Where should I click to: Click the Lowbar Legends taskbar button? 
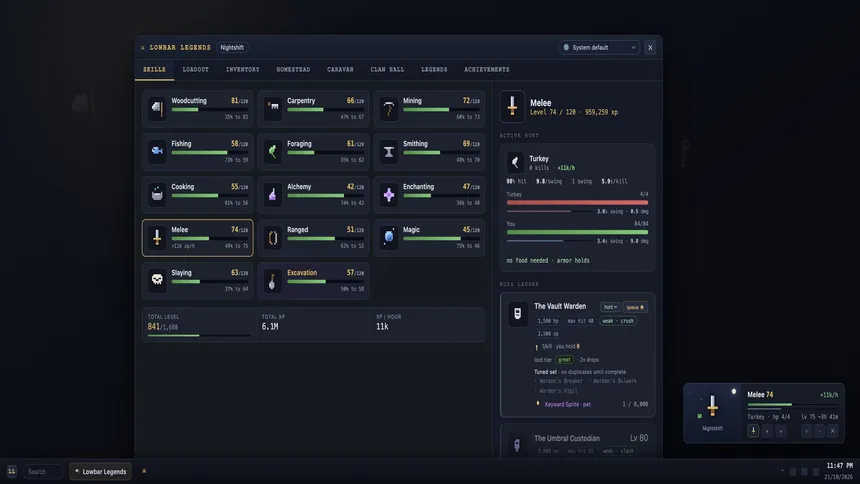100,471
